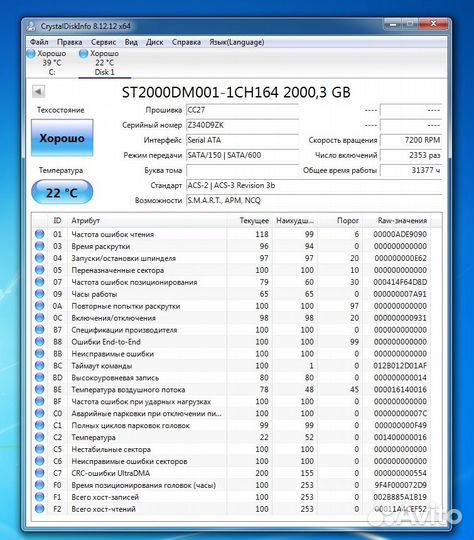Click the Наихудшее column header
Viewport: 474px width, 540px height.
295,220
